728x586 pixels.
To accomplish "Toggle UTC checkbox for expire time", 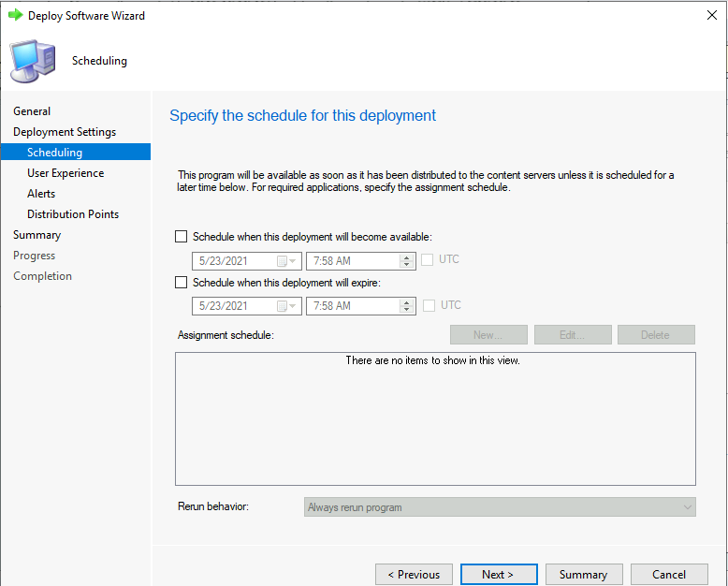I will point(429,305).
